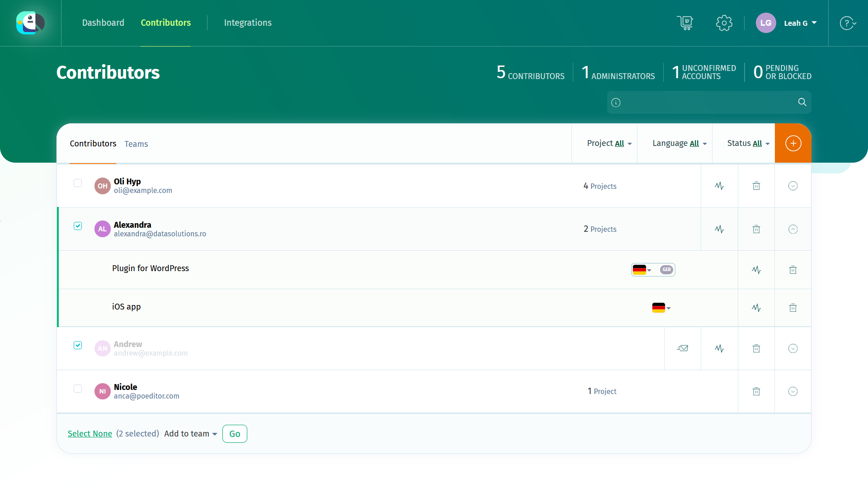Open German flag dropdown for iOS app
The width and height of the screenshot is (868, 488).
click(x=661, y=308)
